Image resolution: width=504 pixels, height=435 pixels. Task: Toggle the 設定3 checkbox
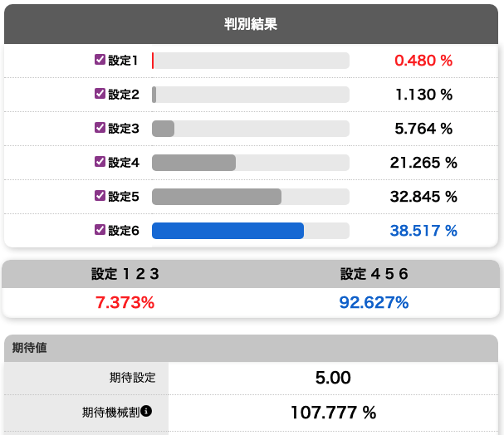100,128
